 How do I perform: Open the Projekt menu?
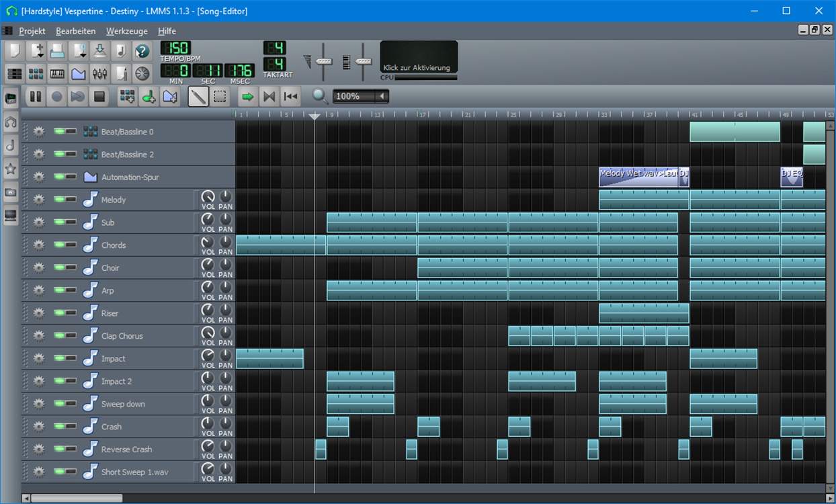pyautogui.click(x=32, y=31)
